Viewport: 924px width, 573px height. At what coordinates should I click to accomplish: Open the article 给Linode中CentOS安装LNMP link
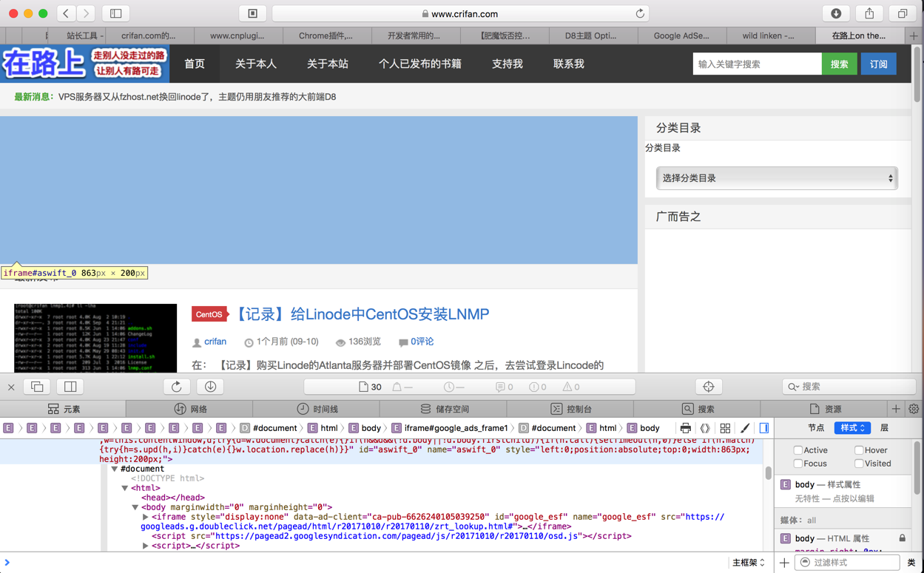pos(362,314)
